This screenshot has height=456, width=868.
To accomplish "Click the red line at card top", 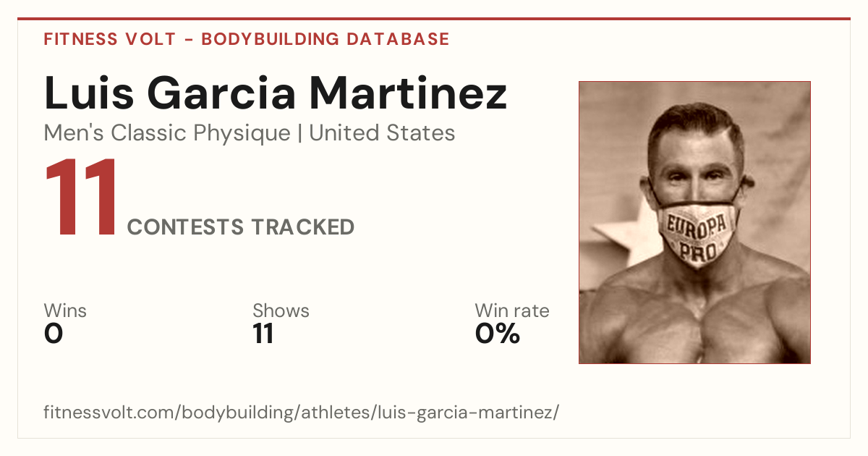I will (x=434, y=19).
